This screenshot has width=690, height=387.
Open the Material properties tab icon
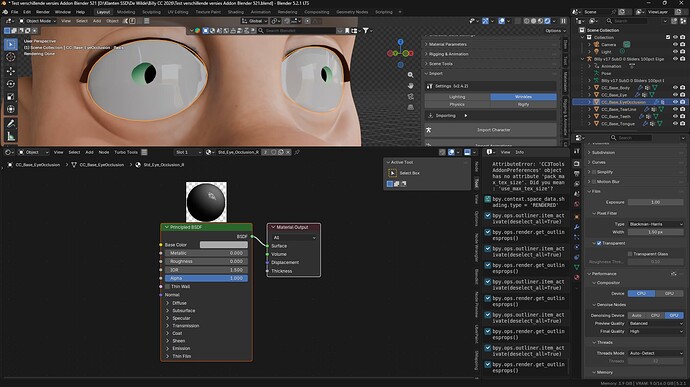pyautogui.click(x=577, y=277)
